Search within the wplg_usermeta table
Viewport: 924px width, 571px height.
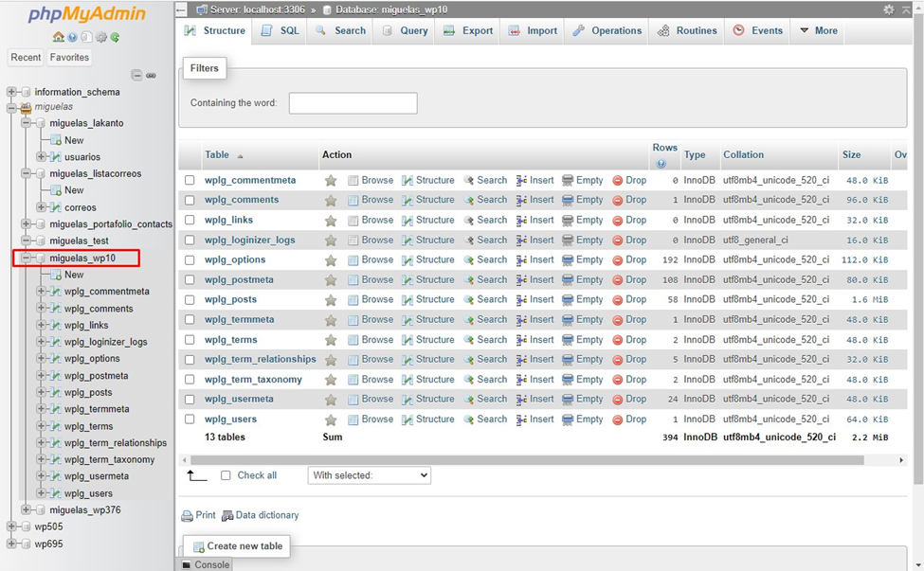pos(485,399)
